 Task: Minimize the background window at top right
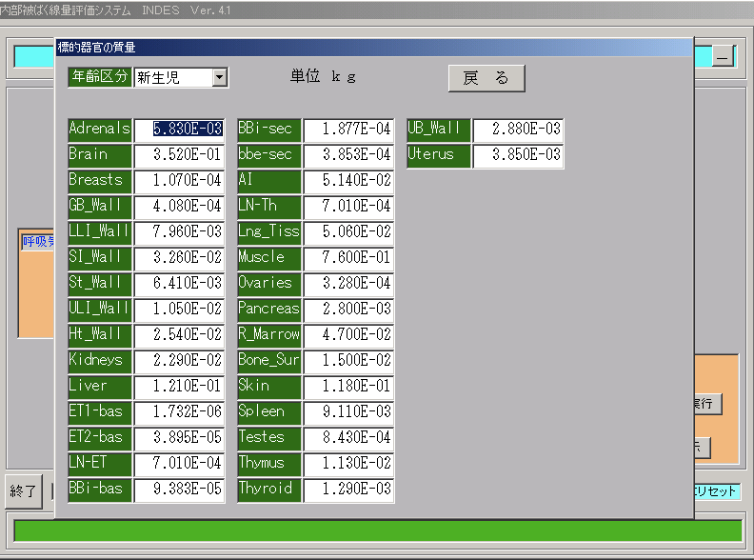723,57
